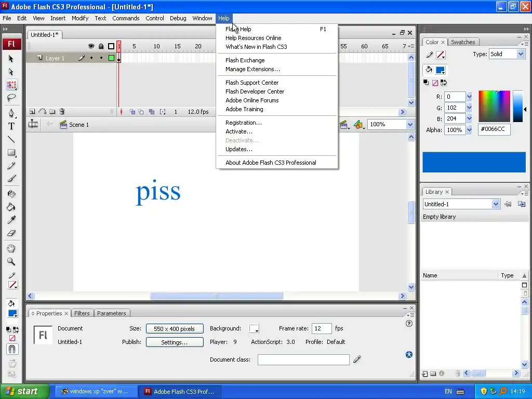Screen dimensions: 532x399
Task: Select the Free Transform tool
Action: coord(11,85)
